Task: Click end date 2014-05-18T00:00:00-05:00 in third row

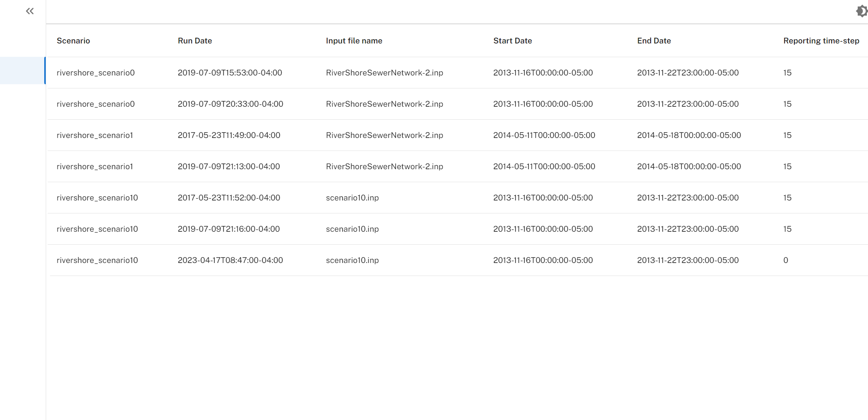Action: click(x=689, y=135)
